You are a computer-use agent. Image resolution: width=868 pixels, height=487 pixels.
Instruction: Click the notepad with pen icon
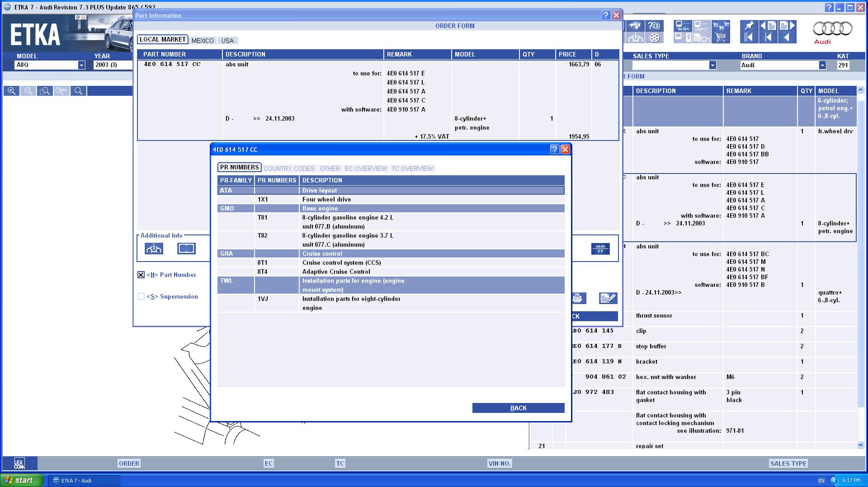(x=608, y=298)
